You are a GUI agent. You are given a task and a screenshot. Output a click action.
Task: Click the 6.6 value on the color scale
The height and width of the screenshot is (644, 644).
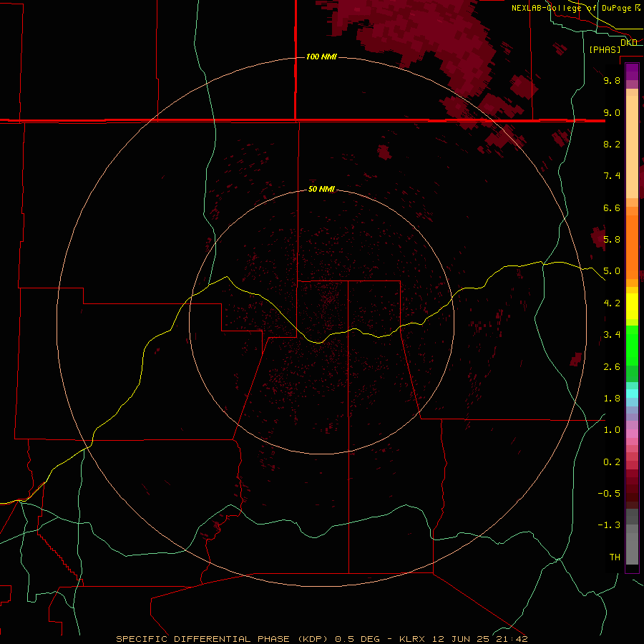[x=612, y=208]
